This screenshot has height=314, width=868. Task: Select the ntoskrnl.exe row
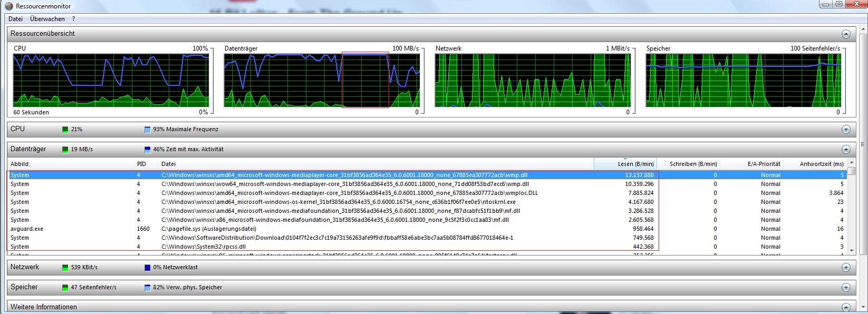[427, 202]
